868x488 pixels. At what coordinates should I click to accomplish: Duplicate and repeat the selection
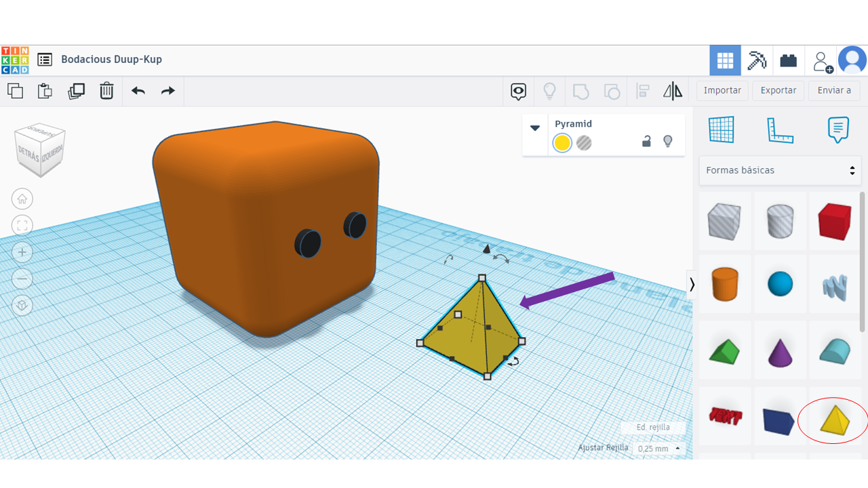[x=76, y=91]
